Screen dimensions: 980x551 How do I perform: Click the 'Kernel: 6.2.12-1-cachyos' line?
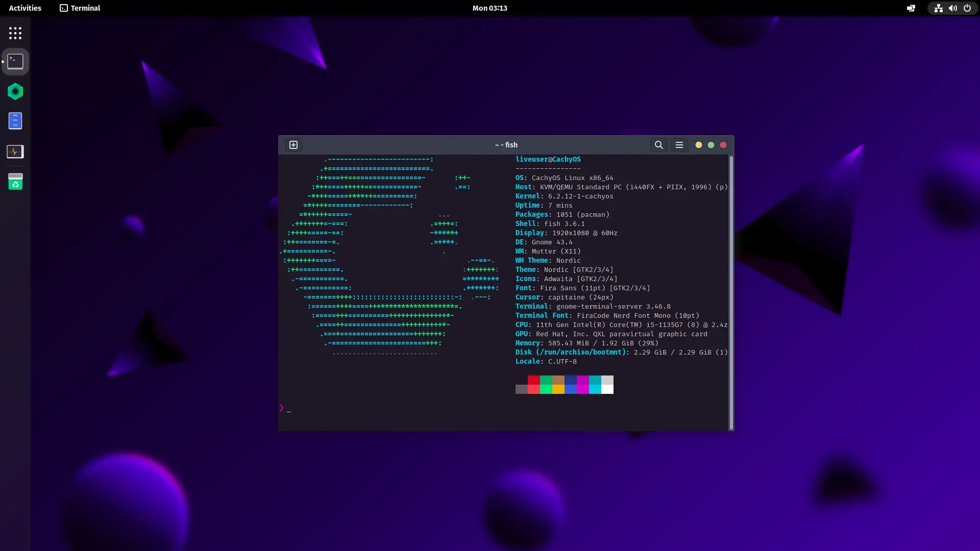(564, 196)
